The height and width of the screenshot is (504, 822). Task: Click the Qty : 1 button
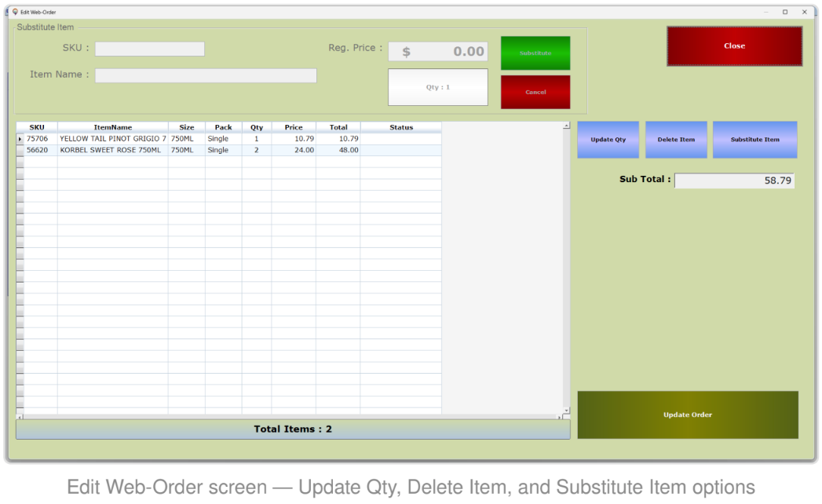click(x=438, y=87)
